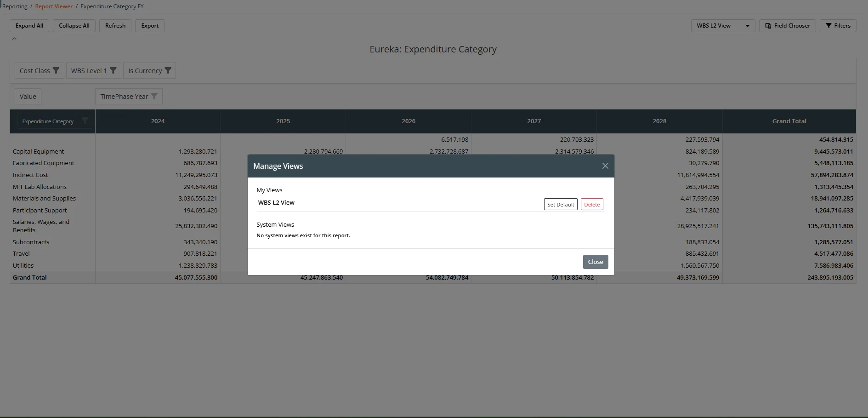868x418 pixels.
Task: Select the Is Currency field chip
Action: pos(149,70)
